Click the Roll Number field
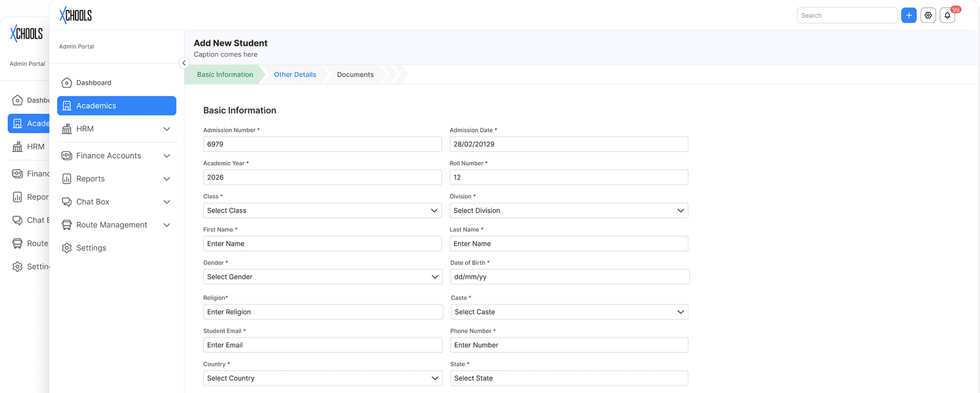This screenshot has width=980, height=393. point(569,177)
